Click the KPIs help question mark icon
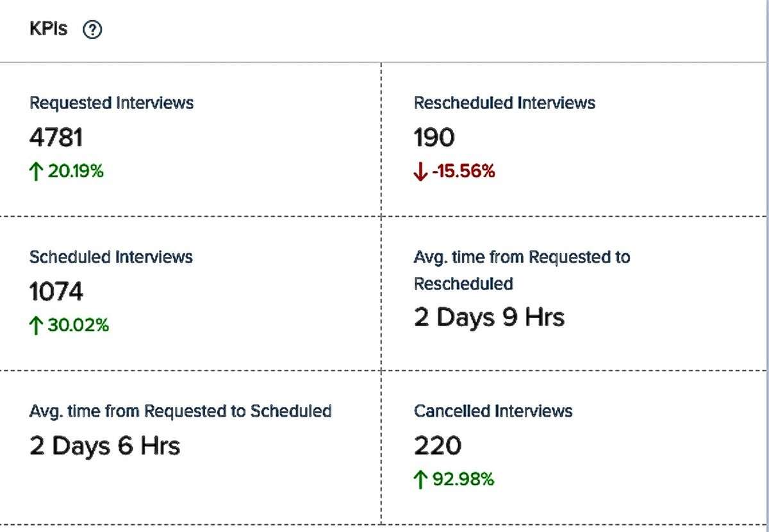Image resolution: width=769 pixels, height=532 pixels. [x=93, y=29]
